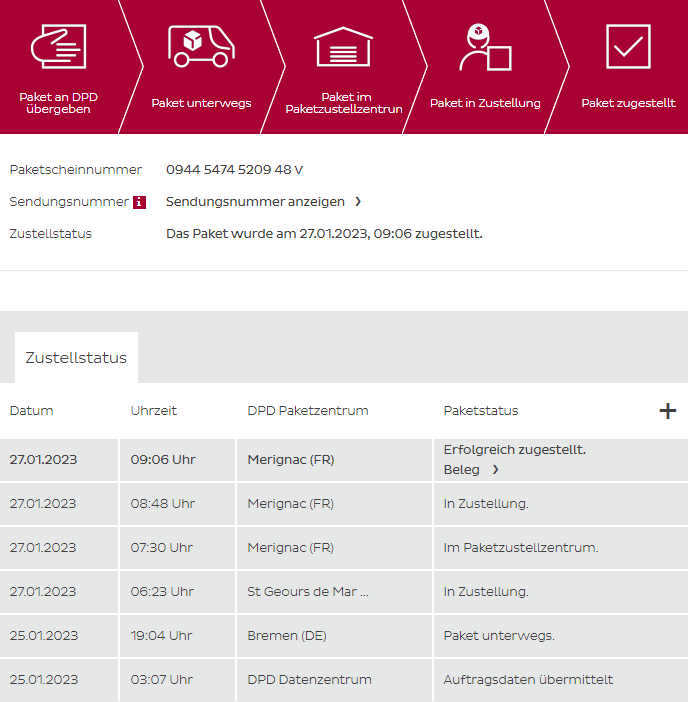The width and height of the screenshot is (688, 702).
Task: Click the delivery van icon
Action: (x=201, y=46)
